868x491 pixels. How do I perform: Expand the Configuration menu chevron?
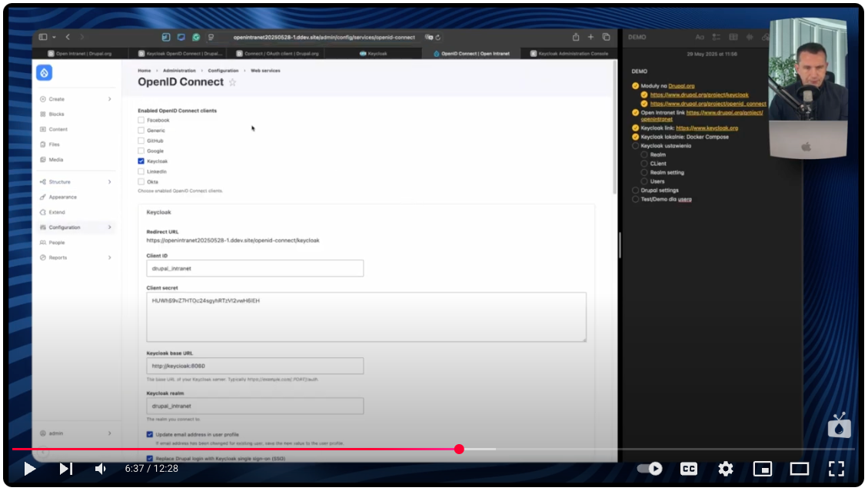pyautogui.click(x=110, y=227)
